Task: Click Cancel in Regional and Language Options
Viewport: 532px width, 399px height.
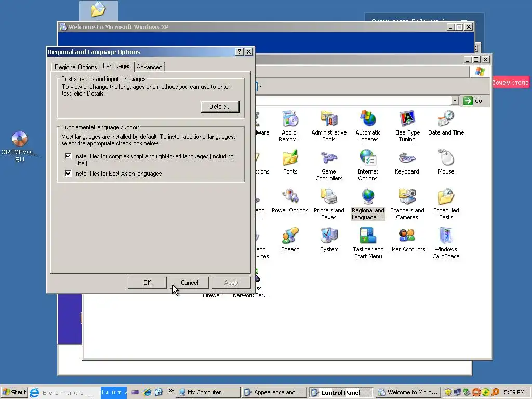Action: [x=189, y=283]
